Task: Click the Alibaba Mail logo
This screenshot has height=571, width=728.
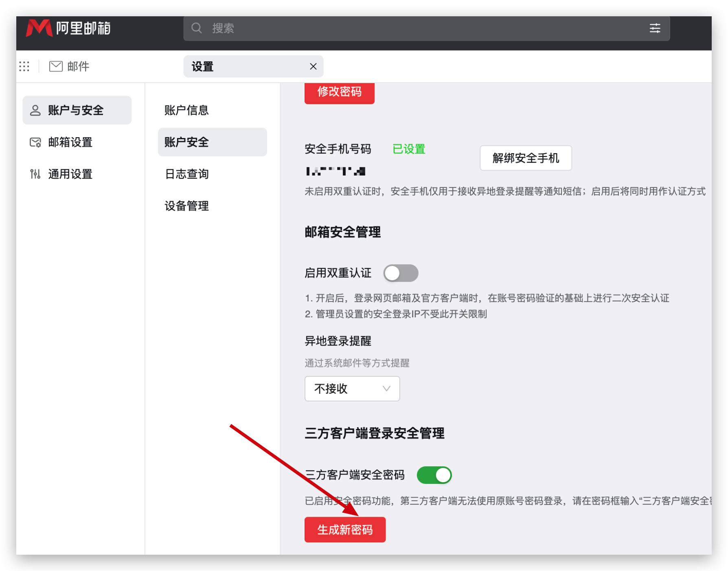Action: click(x=68, y=28)
